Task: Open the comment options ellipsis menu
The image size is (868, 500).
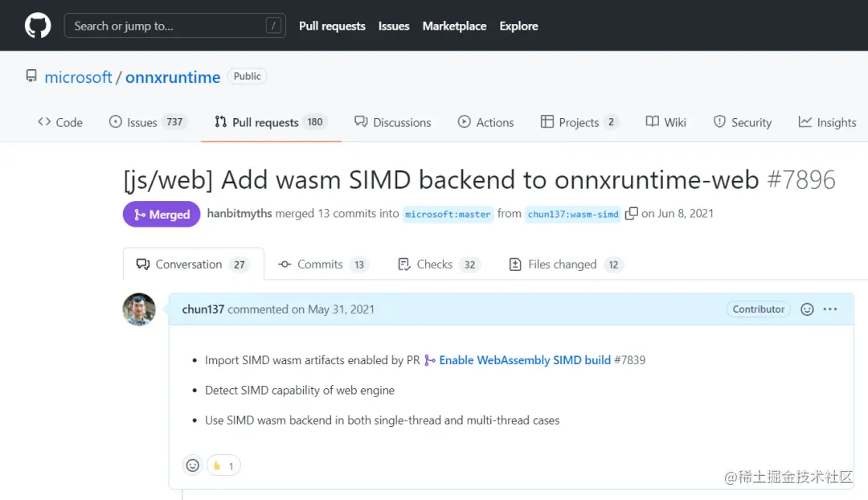Action: [x=829, y=309]
